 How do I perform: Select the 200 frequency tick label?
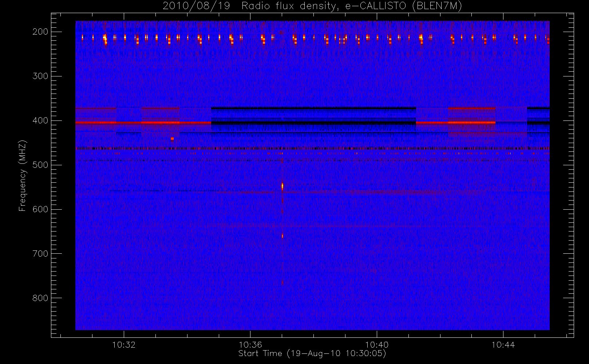pos(40,32)
